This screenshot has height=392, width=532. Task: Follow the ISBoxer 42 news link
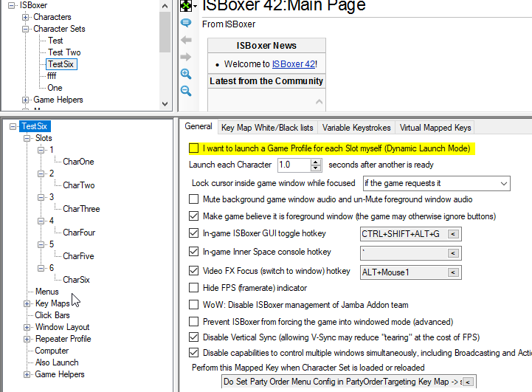[x=294, y=63]
